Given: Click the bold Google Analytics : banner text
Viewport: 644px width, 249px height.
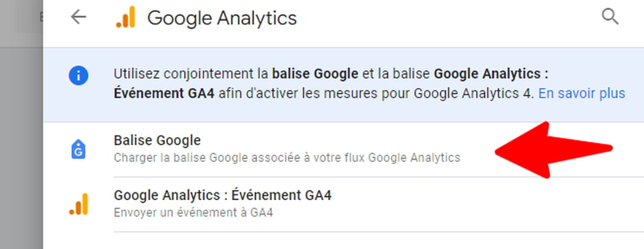Looking at the screenshot, I should point(491,74).
